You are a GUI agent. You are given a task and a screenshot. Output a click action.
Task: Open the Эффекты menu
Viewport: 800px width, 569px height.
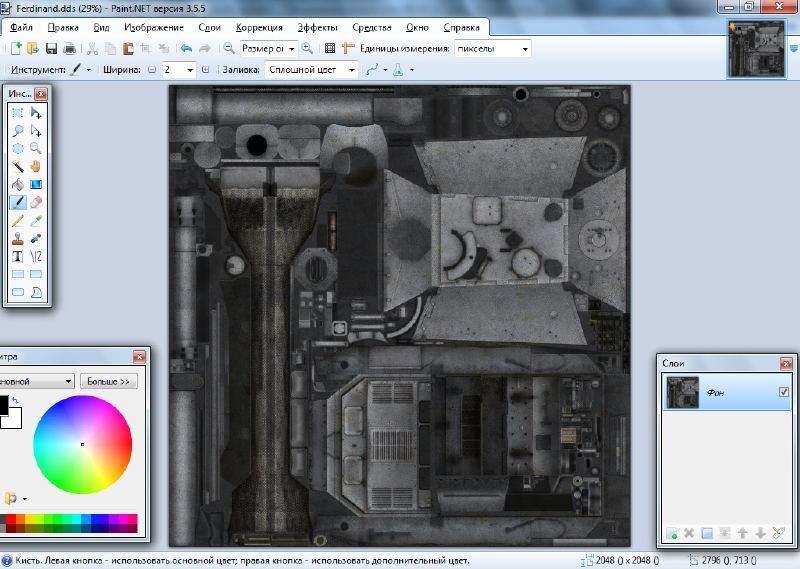[317, 28]
